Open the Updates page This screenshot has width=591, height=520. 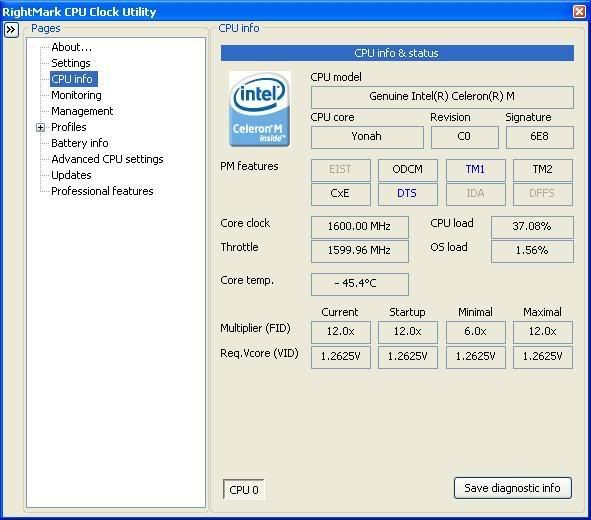coord(71,175)
